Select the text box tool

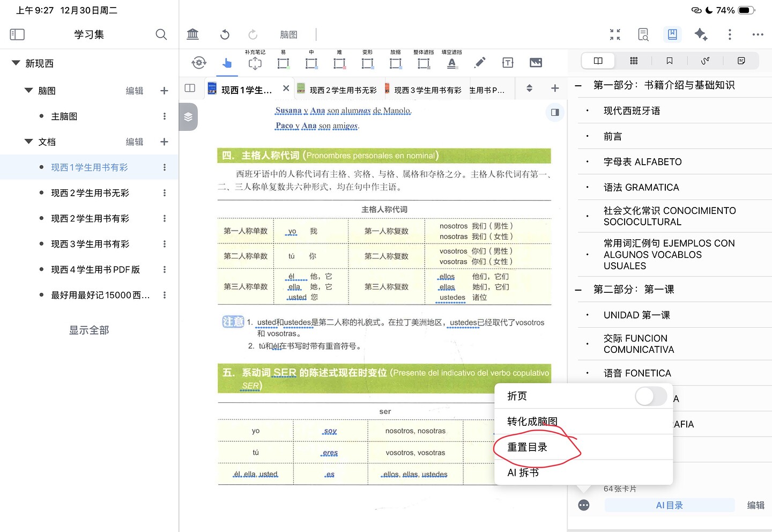(508, 63)
